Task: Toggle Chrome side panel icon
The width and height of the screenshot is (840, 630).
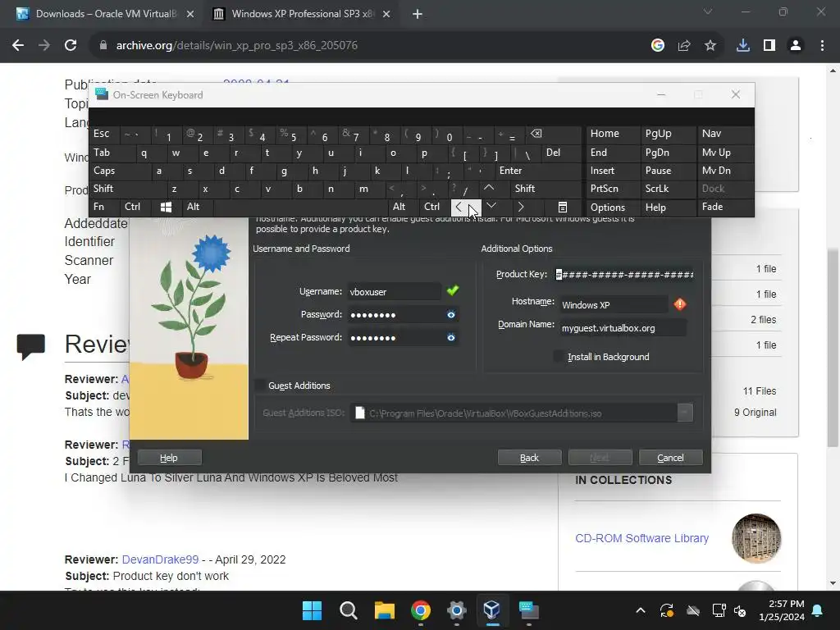Action: click(x=769, y=46)
